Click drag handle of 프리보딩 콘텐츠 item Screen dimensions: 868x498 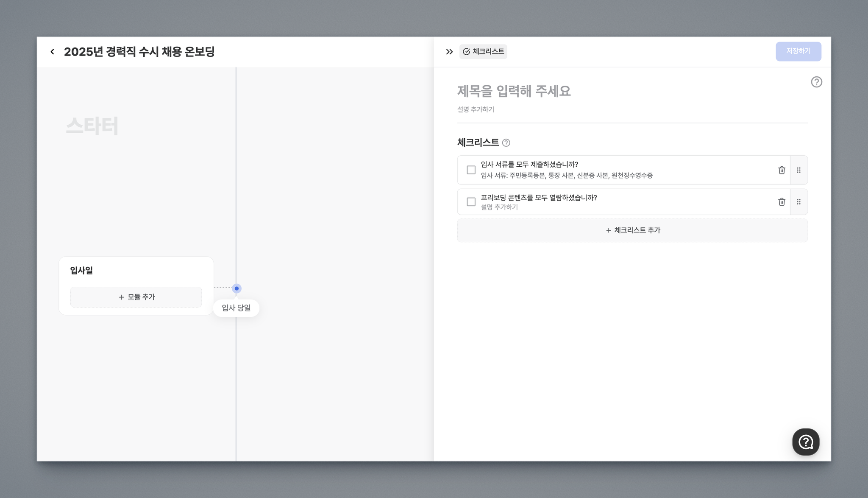click(798, 202)
